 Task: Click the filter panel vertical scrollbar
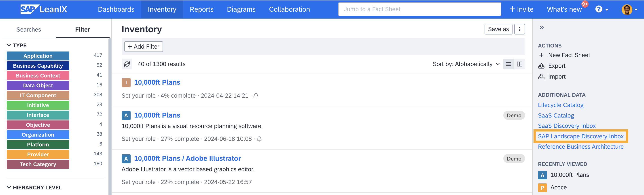pyautogui.click(x=110, y=116)
